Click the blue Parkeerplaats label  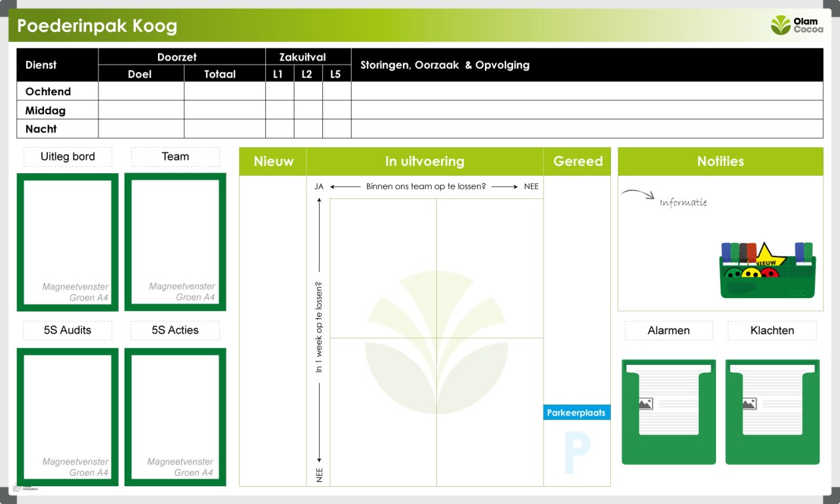click(577, 413)
